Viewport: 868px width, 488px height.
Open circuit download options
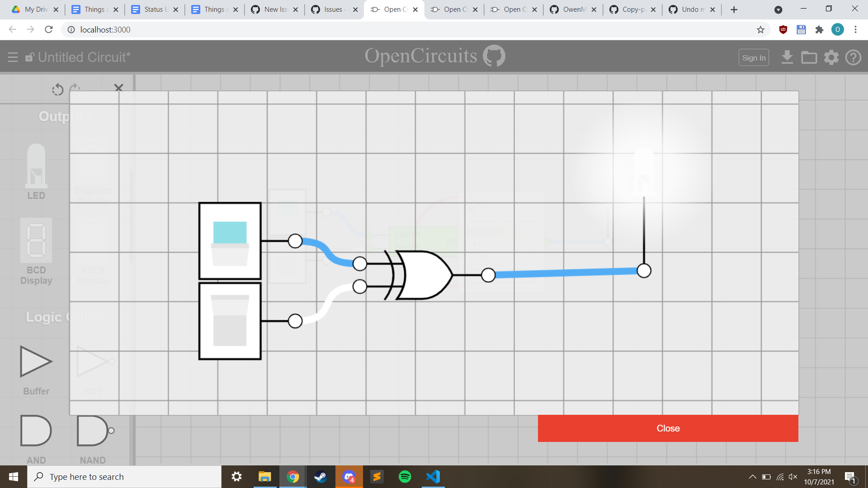coord(788,57)
